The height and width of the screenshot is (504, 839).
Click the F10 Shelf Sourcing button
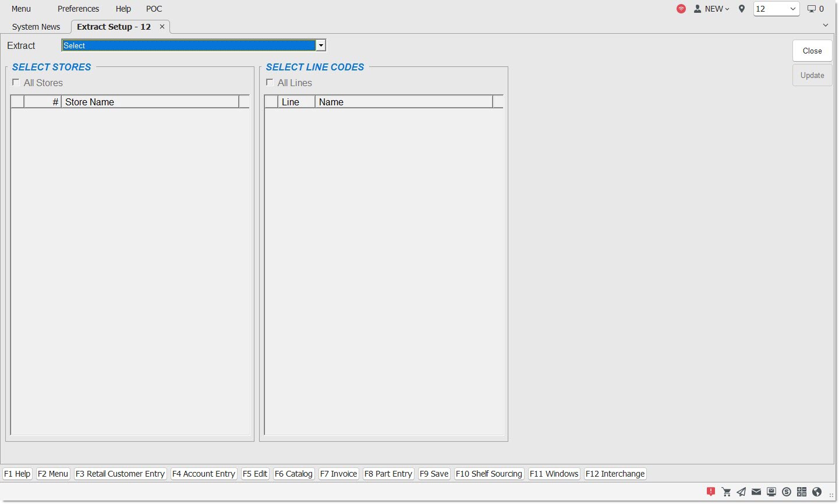(488, 474)
